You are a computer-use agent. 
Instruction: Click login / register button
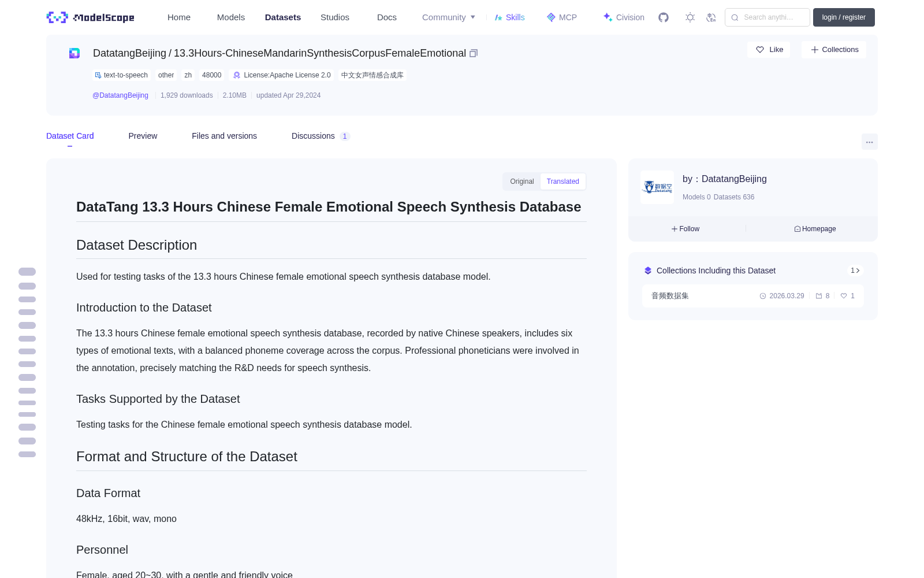(x=844, y=17)
